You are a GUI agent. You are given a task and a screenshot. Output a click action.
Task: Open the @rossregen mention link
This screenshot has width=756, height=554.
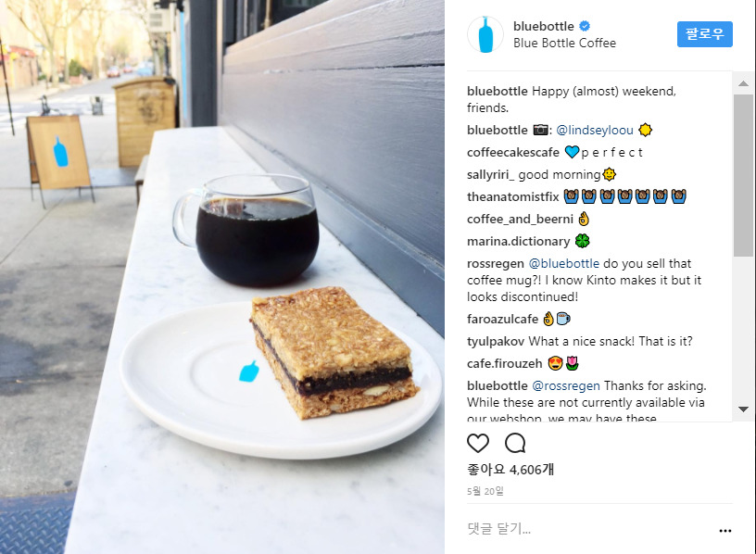[x=566, y=385]
